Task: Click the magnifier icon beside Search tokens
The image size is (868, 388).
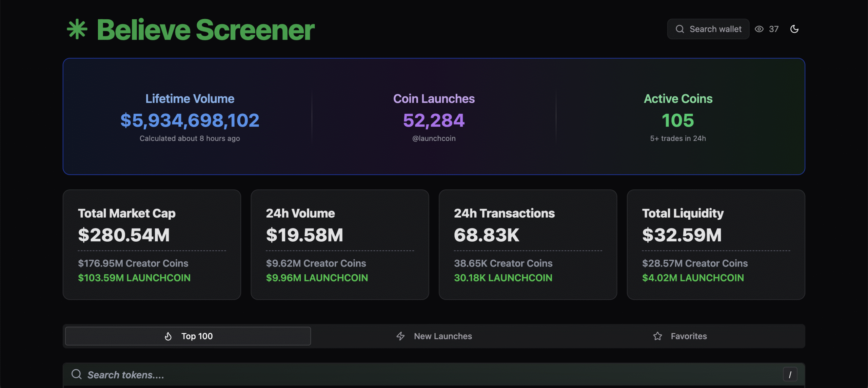Action: 77,374
